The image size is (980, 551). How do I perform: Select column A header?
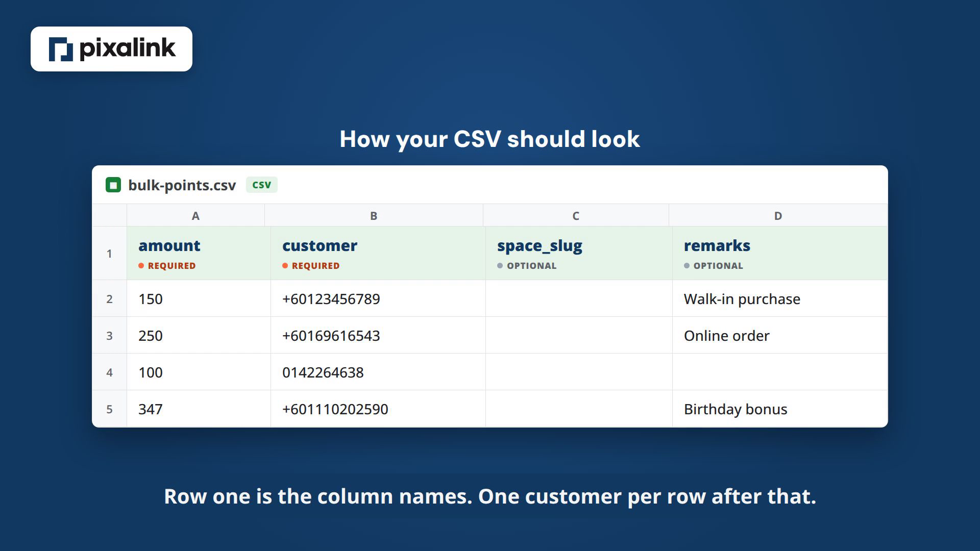click(195, 215)
